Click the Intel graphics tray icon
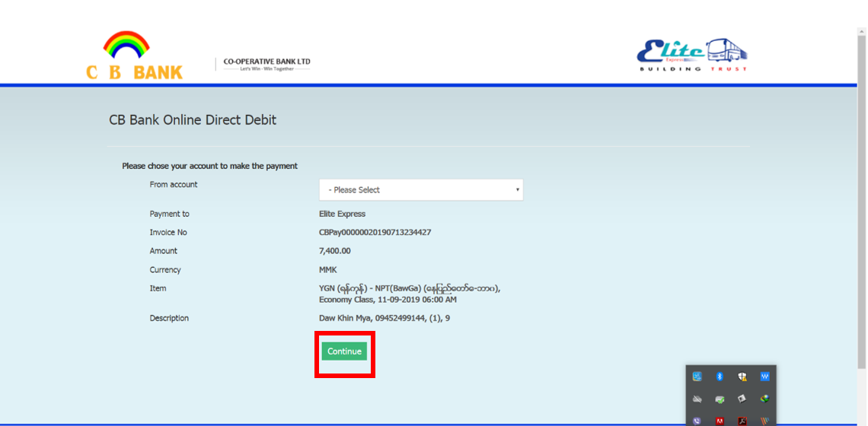Viewport: 868px width, 426px height. point(697,377)
